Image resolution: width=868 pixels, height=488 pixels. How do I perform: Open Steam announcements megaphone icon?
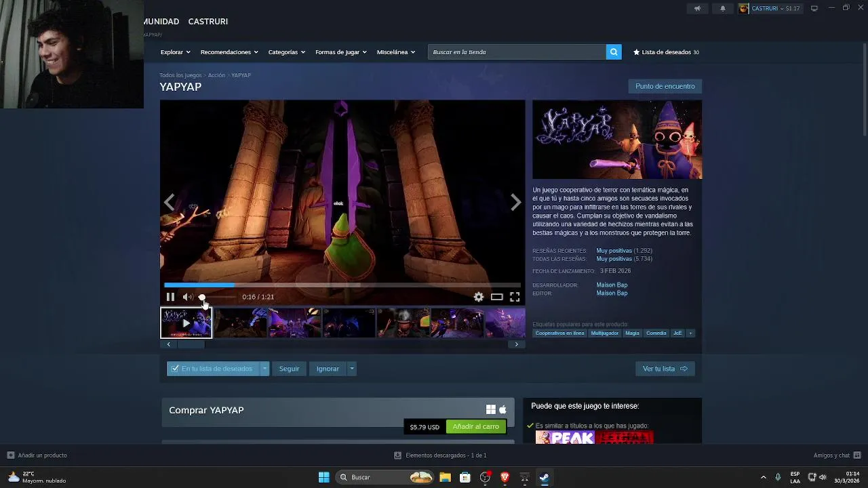tap(697, 8)
